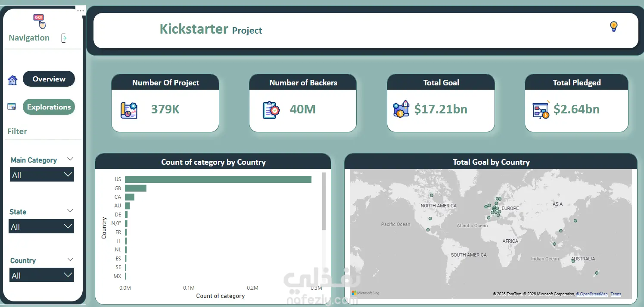Open the Terms link on map

(x=616, y=294)
